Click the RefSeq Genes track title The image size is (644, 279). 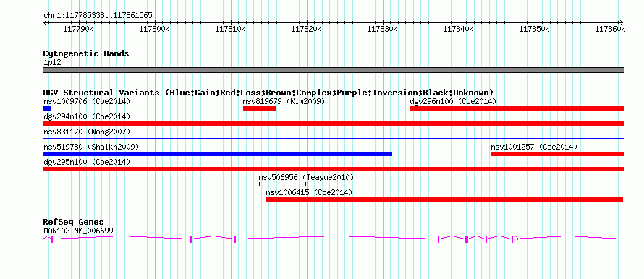[73, 222]
